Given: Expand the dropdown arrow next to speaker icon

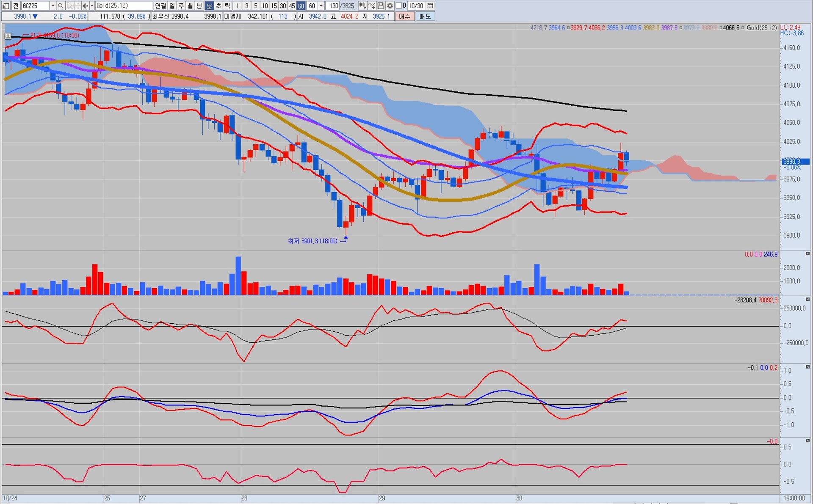Looking at the screenshot, I should coord(91,6).
